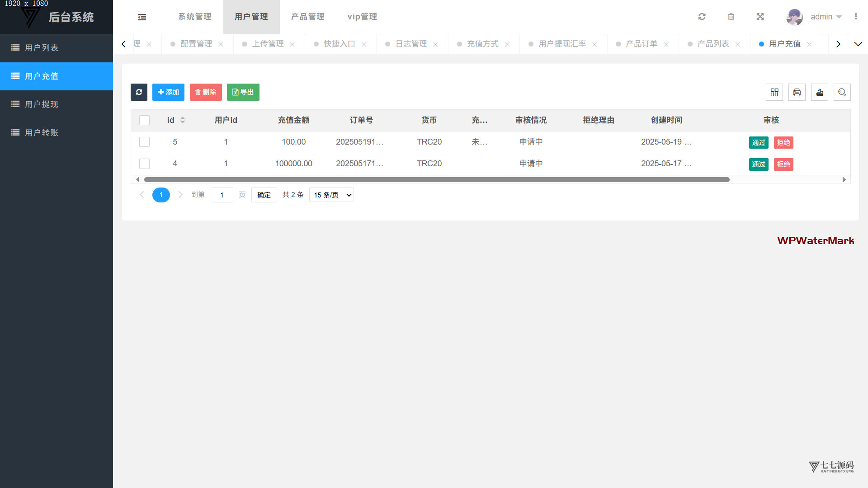
Task: Click the refresh icon in the top header
Action: (x=702, y=17)
